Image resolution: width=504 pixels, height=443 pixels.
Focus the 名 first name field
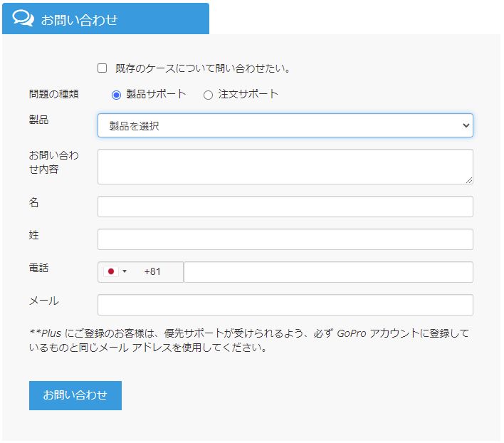(285, 207)
